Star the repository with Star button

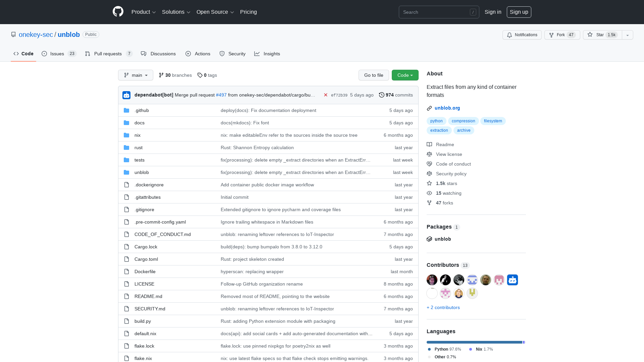602,35
